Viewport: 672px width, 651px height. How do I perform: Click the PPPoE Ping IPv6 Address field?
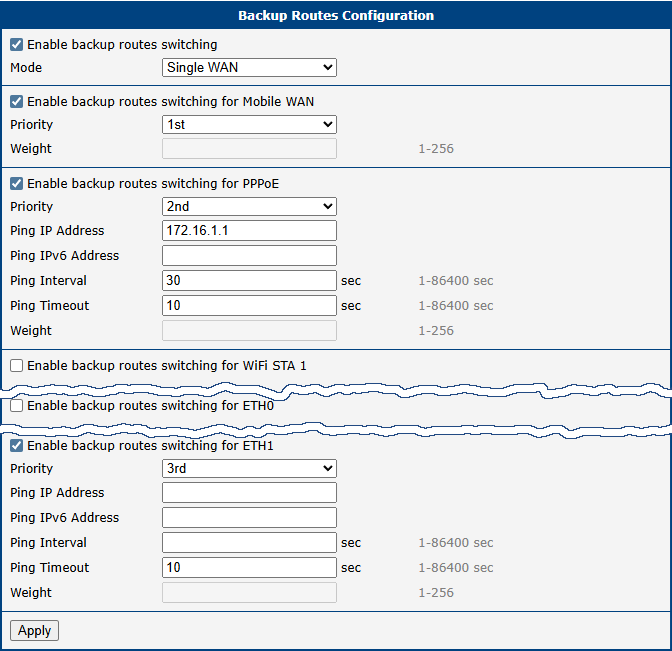[x=249, y=256]
